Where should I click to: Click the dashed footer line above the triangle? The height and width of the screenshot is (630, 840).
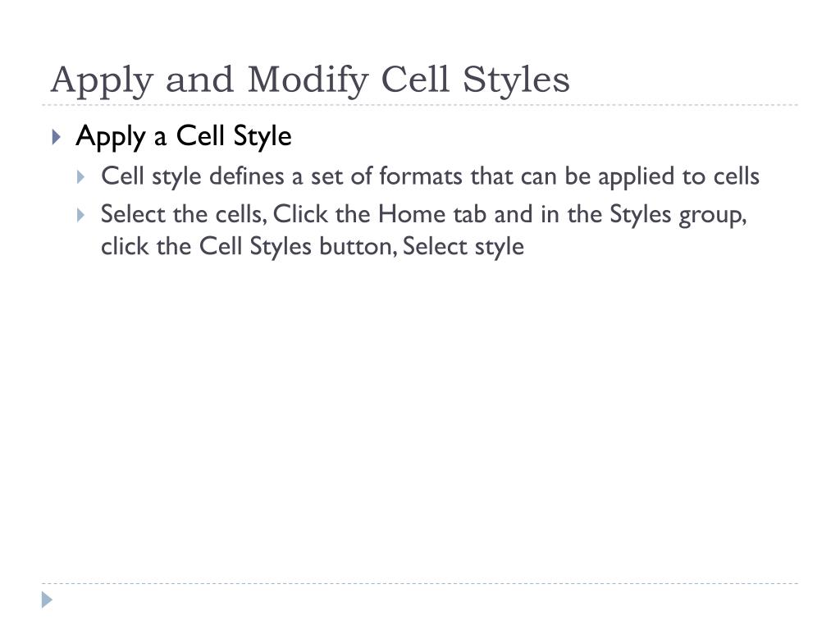point(420,583)
